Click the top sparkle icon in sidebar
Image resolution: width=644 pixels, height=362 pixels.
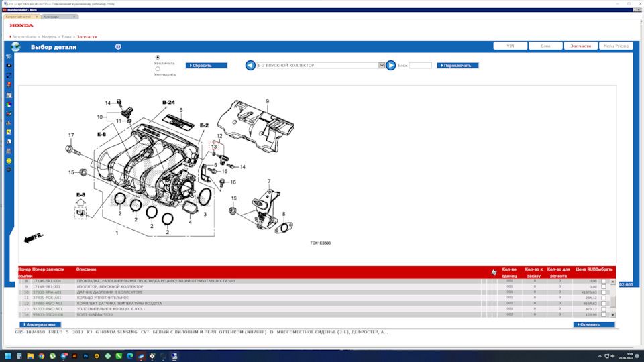coord(9,56)
